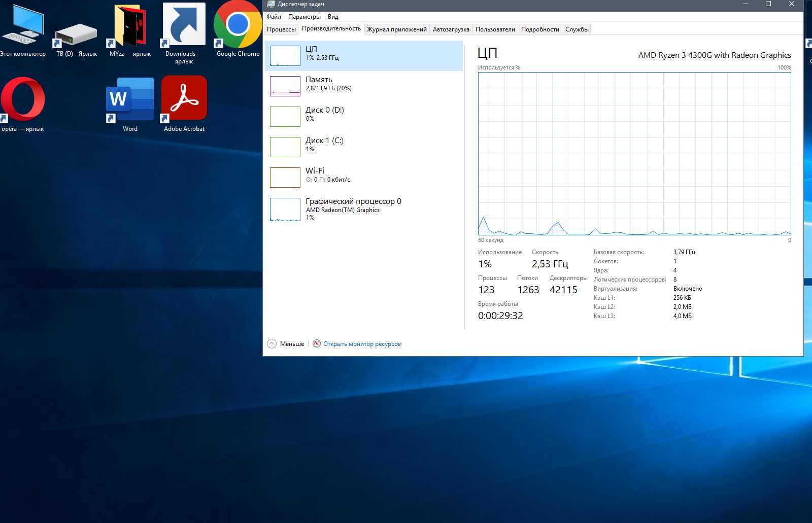Open the Файл menu
Image resolution: width=812 pixels, height=523 pixels.
click(x=274, y=17)
